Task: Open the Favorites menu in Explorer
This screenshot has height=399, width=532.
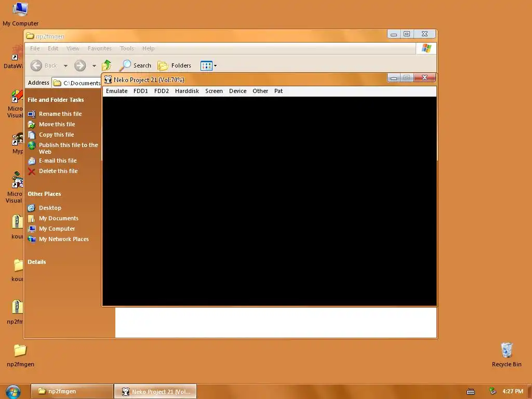Action: click(x=99, y=48)
